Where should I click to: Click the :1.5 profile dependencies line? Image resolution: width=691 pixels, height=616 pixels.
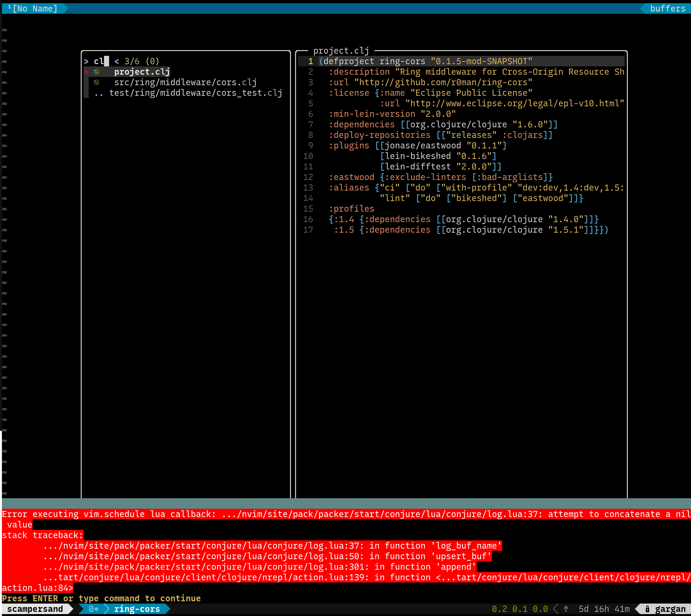(471, 229)
